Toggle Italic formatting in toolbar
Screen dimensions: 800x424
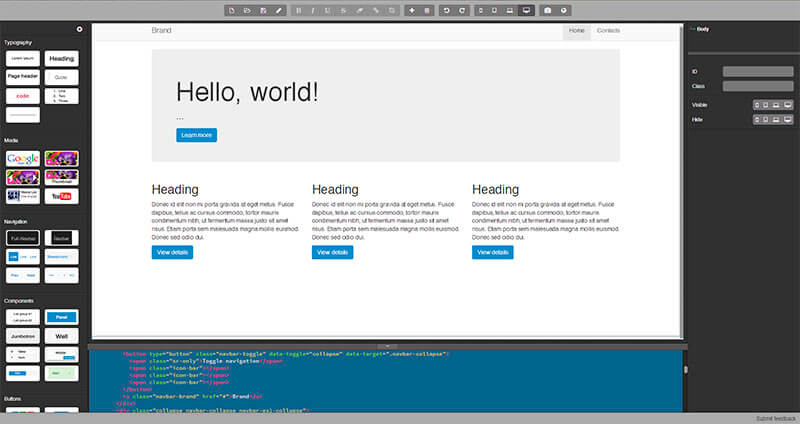313,11
